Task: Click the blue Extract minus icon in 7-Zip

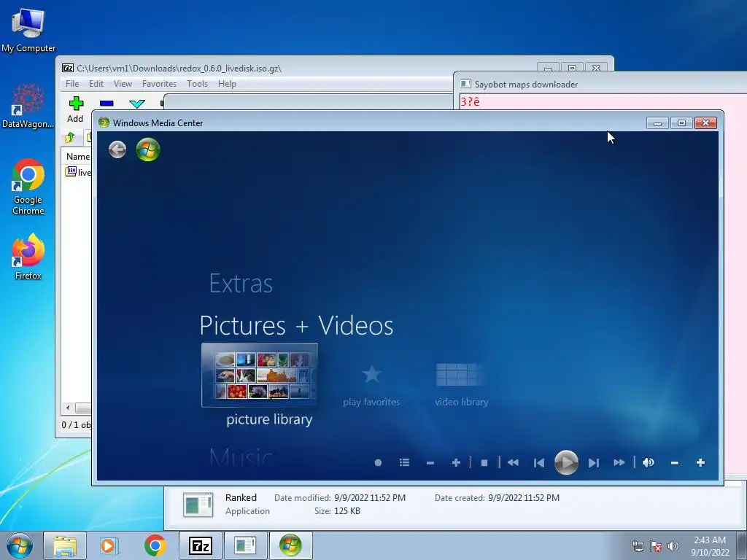Action: point(107,104)
